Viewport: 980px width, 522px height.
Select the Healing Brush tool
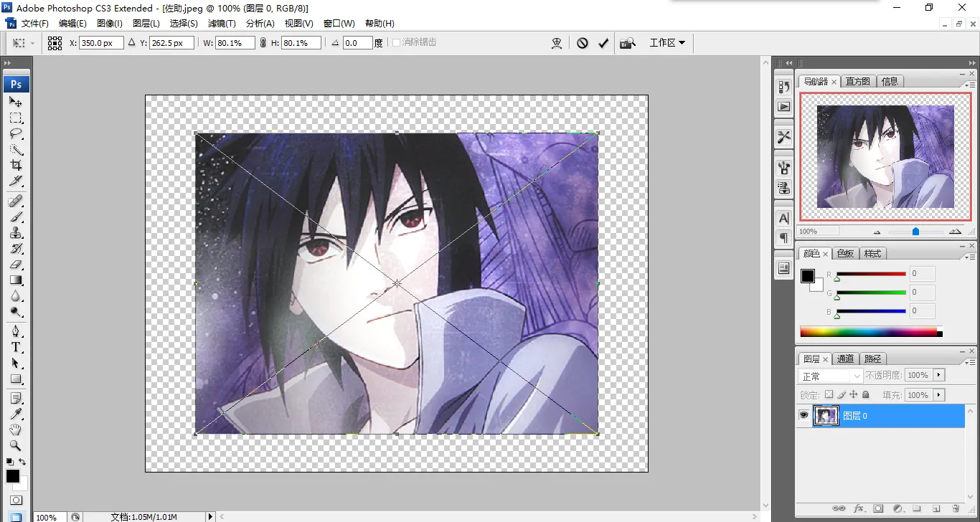click(16, 201)
